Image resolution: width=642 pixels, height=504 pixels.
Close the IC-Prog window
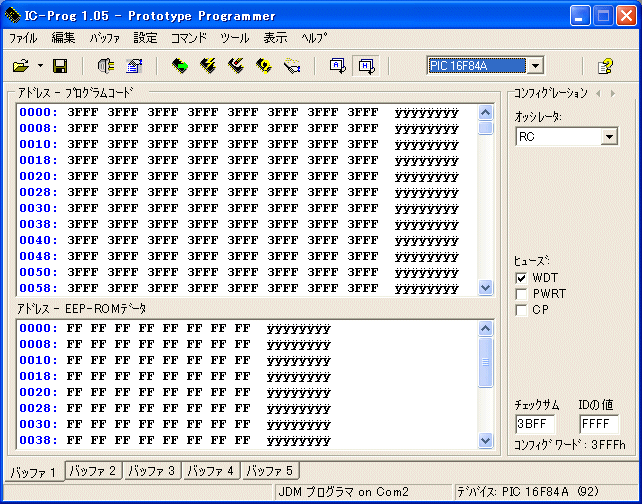(626, 16)
